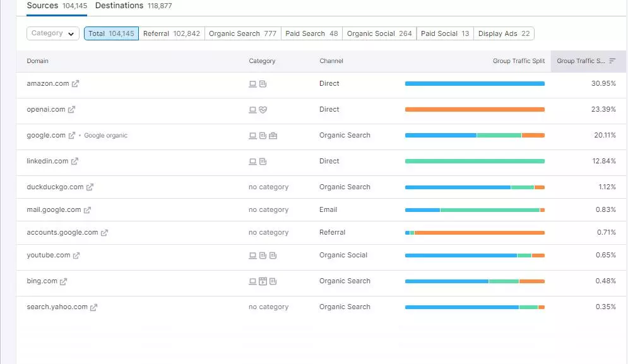Click middle news icon in google.com row
628x364 pixels.
tap(263, 136)
